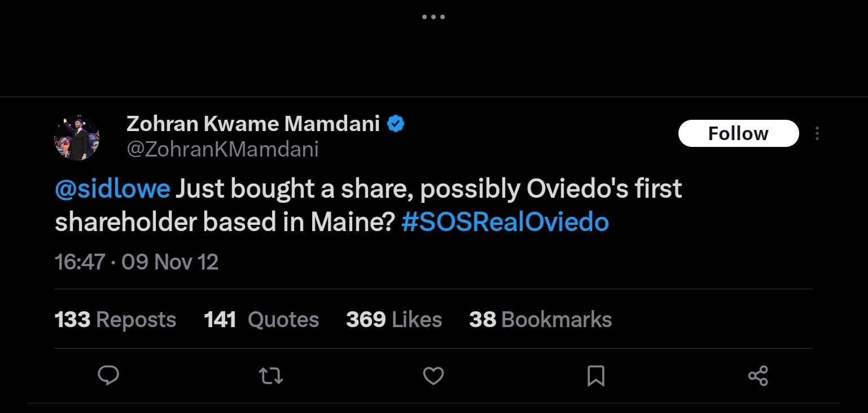
Task: Repost this tweet using the repost icon
Action: click(x=270, y=376)
